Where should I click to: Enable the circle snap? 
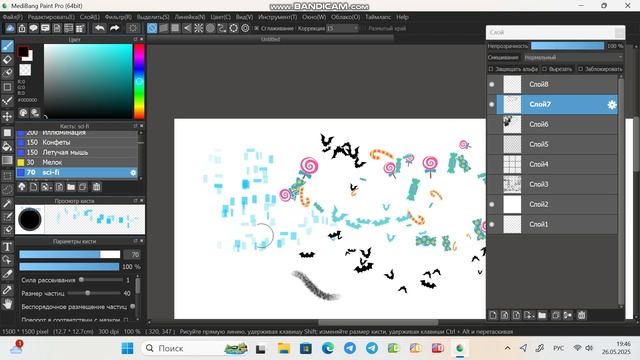coord(210,28)
